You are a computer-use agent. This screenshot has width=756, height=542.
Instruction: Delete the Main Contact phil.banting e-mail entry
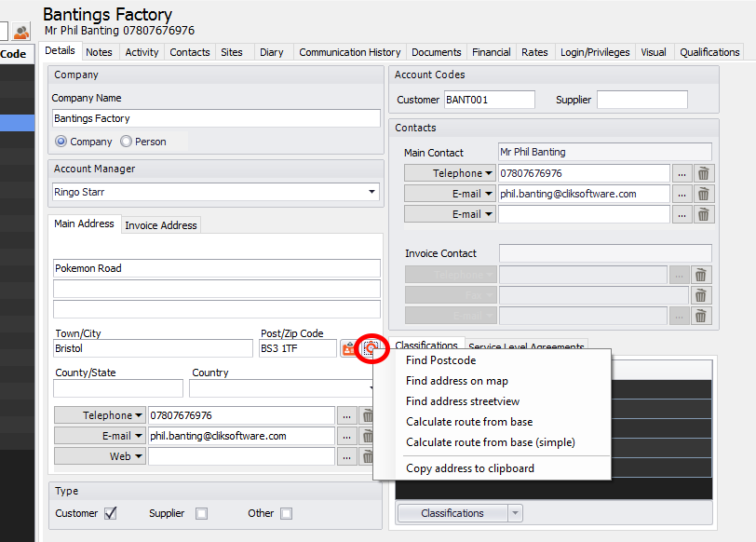click(x=703, y=194)
